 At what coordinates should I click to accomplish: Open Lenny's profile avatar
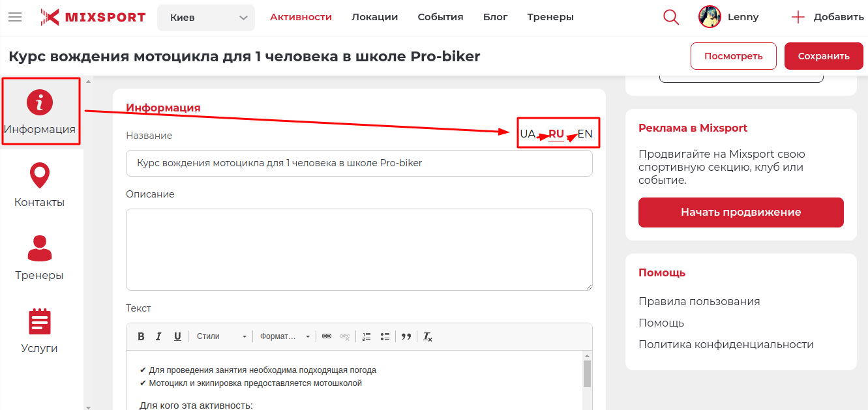[710, 17]
